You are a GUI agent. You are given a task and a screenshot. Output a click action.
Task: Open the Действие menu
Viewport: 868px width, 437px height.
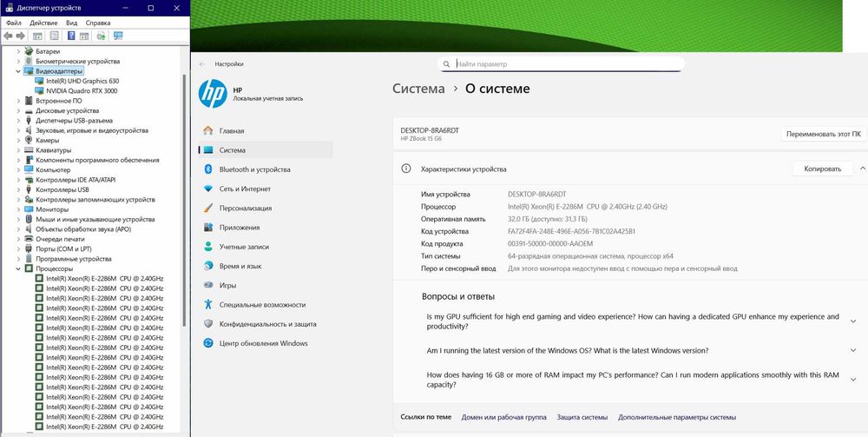[43, 23]
